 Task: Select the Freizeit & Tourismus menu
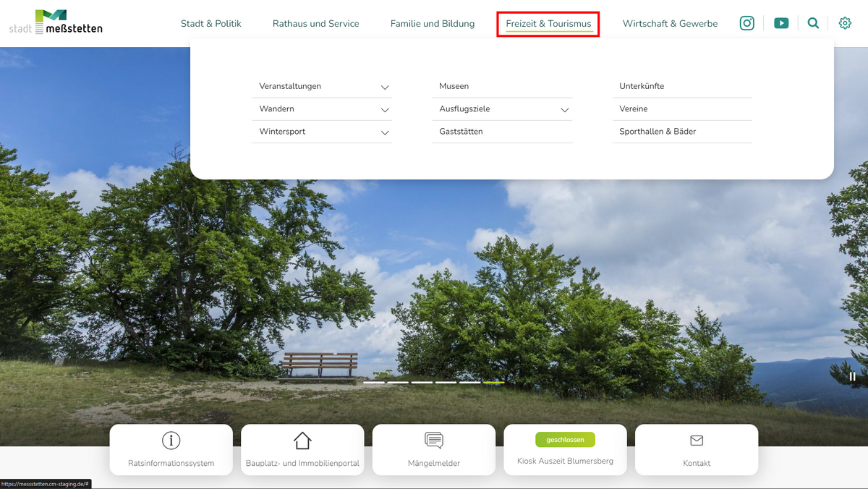pos(548,24)
